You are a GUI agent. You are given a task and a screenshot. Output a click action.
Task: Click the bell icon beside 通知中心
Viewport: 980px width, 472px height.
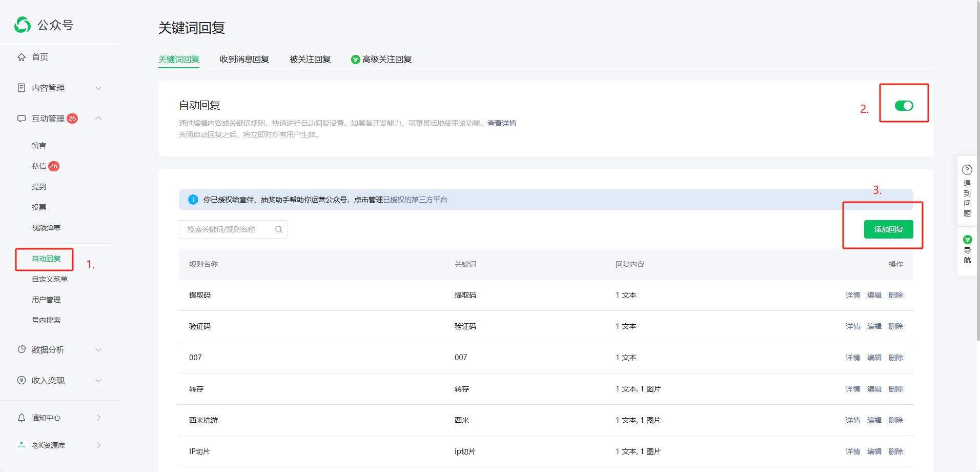click(22, 418)
